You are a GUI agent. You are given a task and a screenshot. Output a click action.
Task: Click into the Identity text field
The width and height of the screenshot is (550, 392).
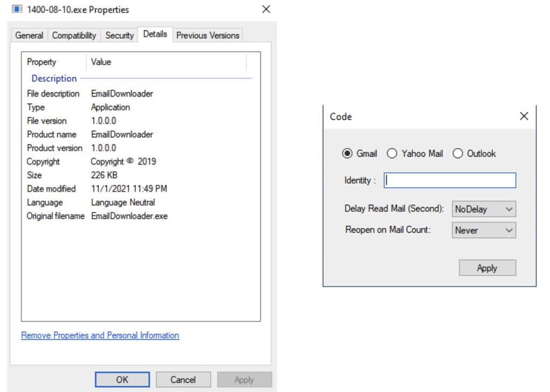tap(450, 180)
